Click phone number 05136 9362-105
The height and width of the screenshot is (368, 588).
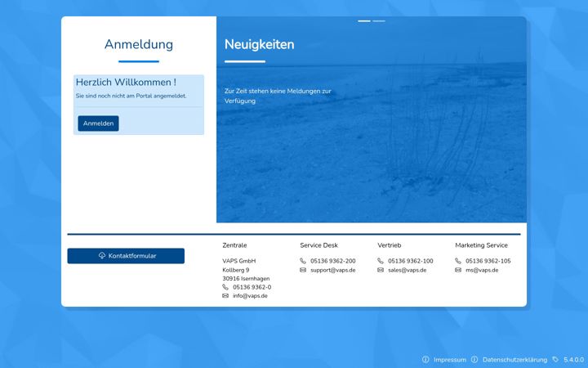[488, 261]
